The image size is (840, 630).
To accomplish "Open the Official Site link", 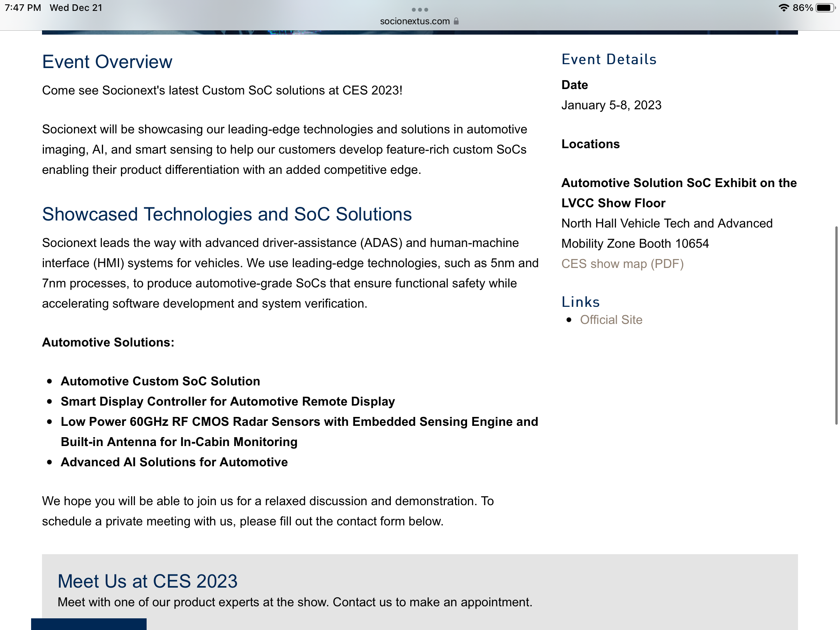I will point(611,320).
